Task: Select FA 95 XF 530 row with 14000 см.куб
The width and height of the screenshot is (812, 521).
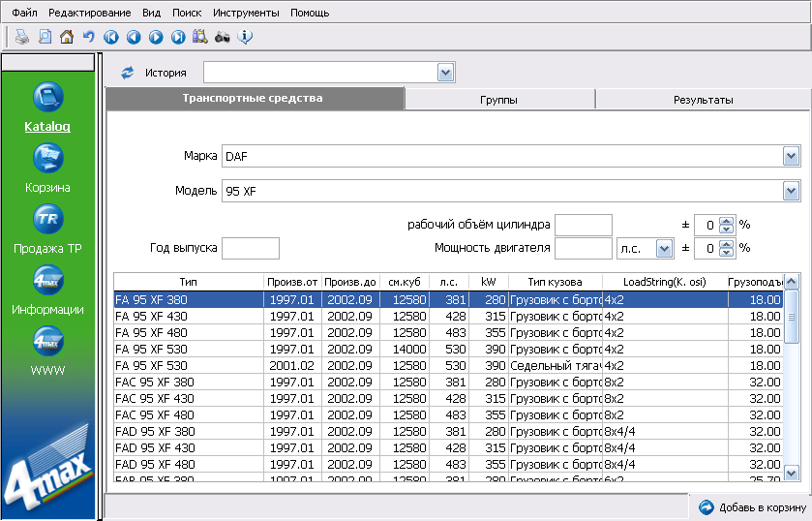Action: [448, 350]
